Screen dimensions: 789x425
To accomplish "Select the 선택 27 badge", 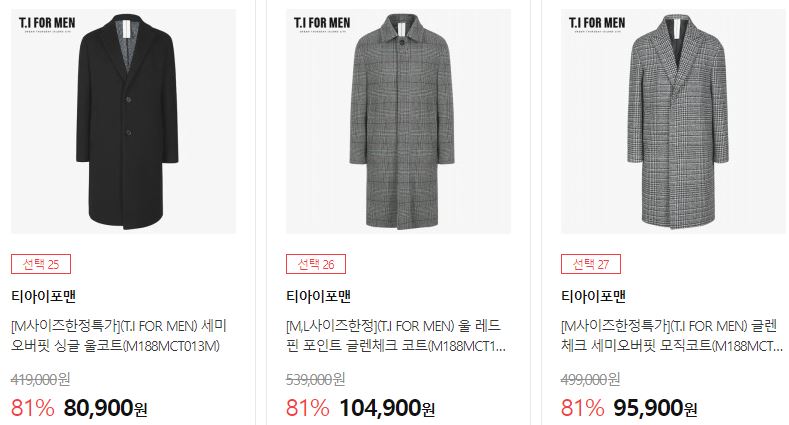I will click(x=591, y=264).
